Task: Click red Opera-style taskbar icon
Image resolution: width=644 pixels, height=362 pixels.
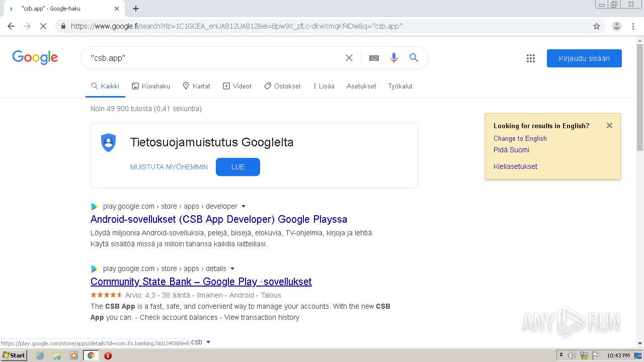Action: coord(108,355)
